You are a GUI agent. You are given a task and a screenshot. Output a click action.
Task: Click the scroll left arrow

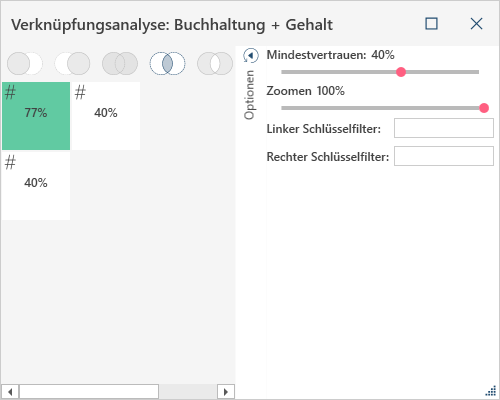(x=10, y=391)
